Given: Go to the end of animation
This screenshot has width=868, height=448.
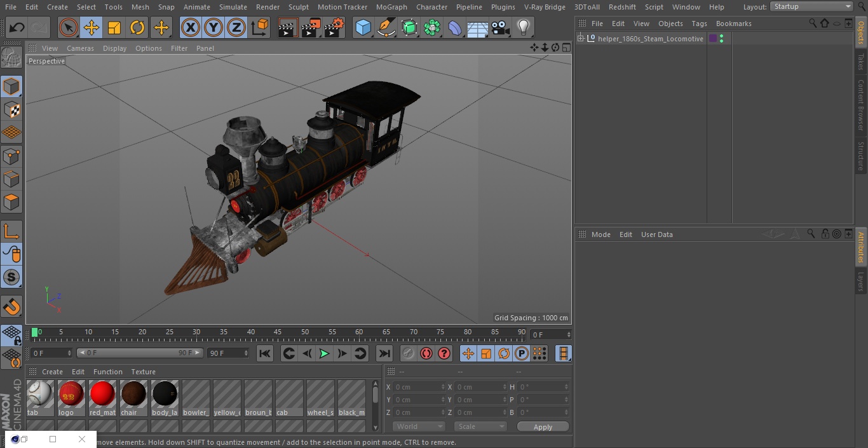Looking at the screenshot, I should click(384, 353).
